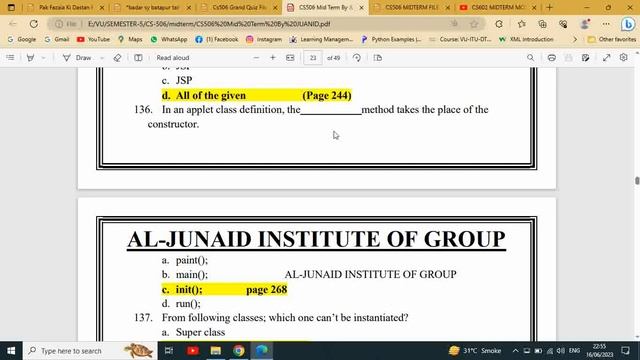Expand the Draw tool options arrow
The width and height of the screenshot is (640, 360).
(102, 58)
